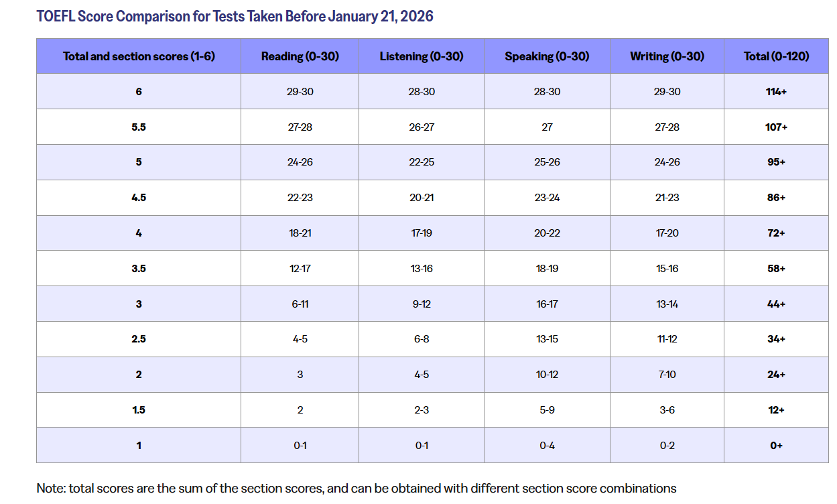
Task: Select the 4.5 score level row label
Action: [x=139, y=198]
